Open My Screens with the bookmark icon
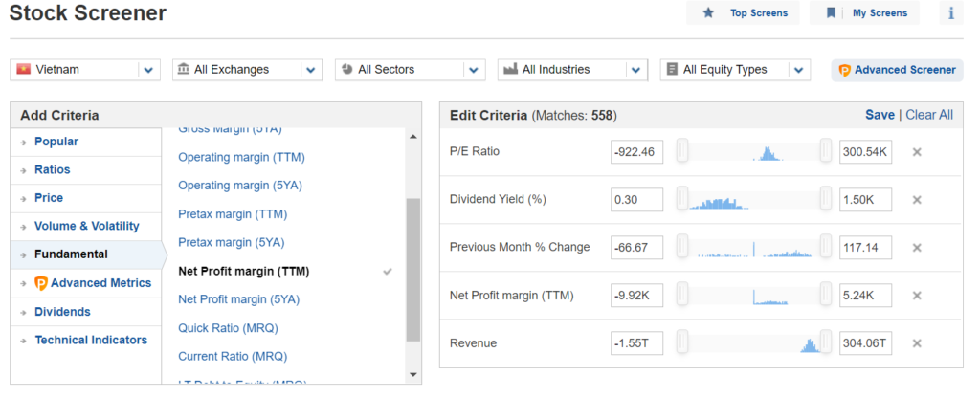Image resolution: width=980 pixels, height=397 pixels. pos(865,12)
